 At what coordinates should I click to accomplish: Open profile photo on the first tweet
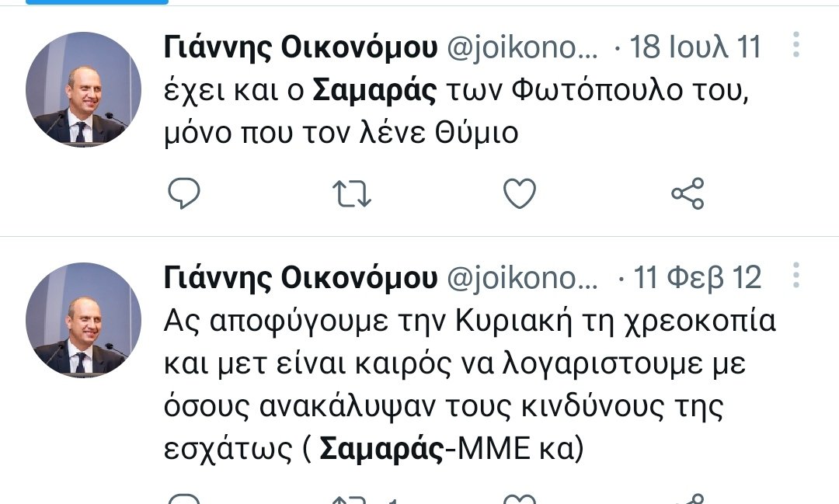tap(83, 89)
